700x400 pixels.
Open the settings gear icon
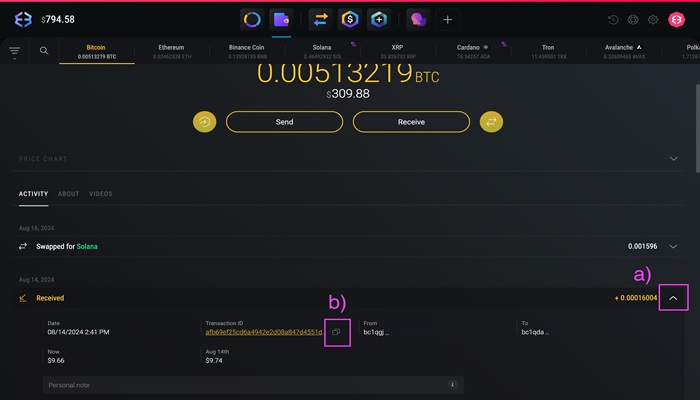click(x=653, y=19)
